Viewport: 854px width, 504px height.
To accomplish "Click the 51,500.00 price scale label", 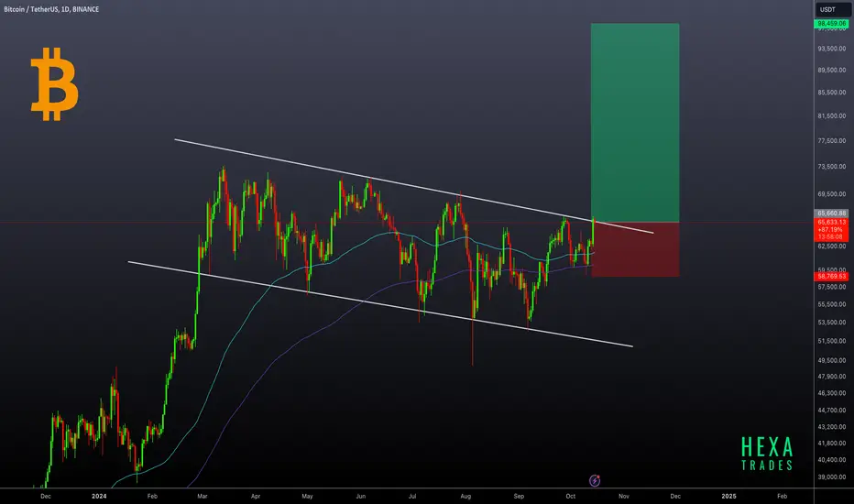I will click(832, 341).
